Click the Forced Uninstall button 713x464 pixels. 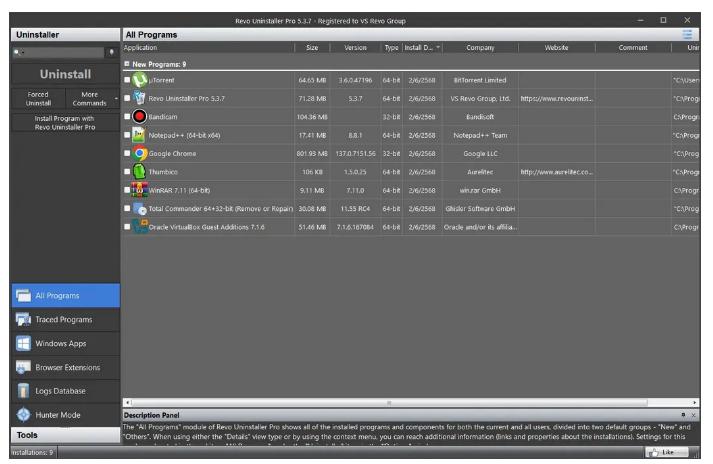point(38,99)
